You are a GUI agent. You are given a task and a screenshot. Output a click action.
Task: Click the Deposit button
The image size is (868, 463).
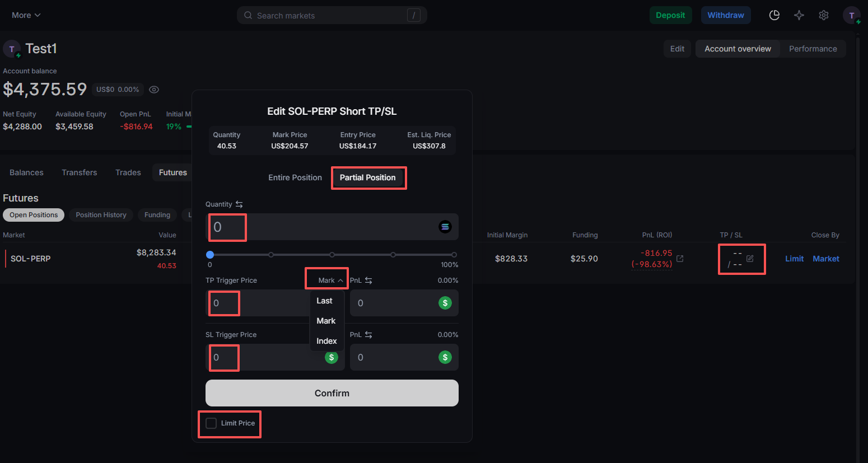(x=670, y=15)
